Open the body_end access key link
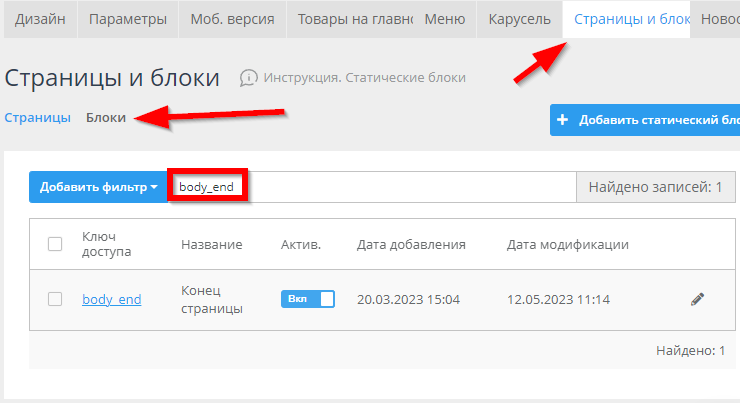740x403 pixels. pos(111,299)
